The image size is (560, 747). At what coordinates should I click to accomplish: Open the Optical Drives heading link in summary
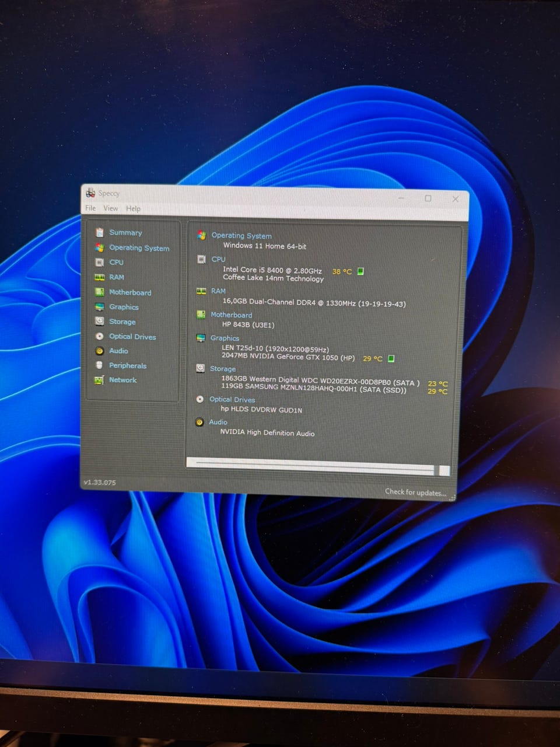232,400
